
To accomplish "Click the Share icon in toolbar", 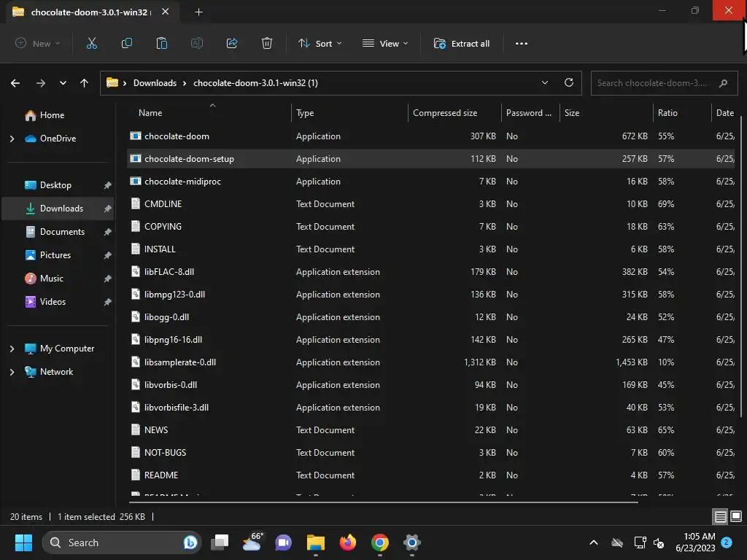I will (x=232, y=43).
